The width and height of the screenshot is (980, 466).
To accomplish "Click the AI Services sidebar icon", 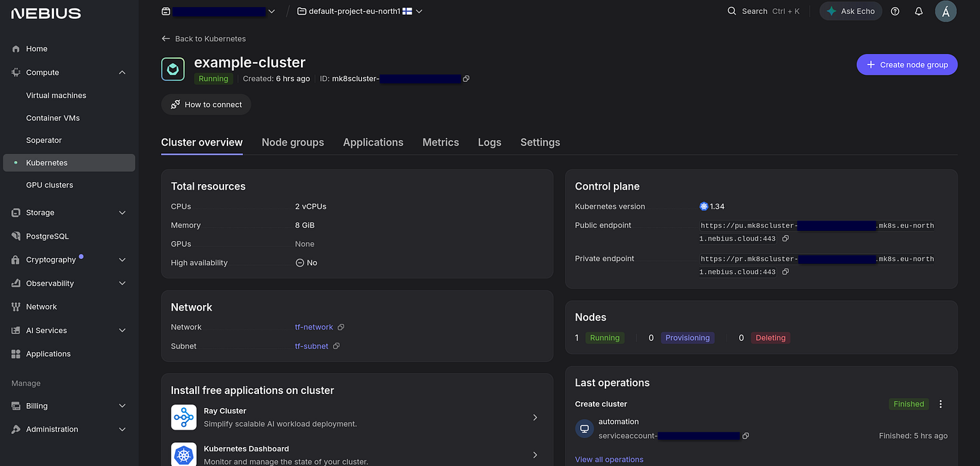I will point(16,330).
